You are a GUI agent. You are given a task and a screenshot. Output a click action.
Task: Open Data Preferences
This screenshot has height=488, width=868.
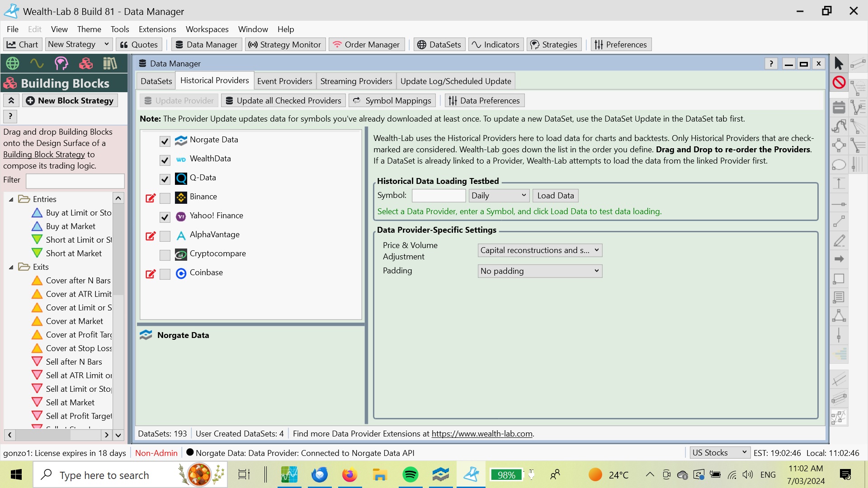485,101
